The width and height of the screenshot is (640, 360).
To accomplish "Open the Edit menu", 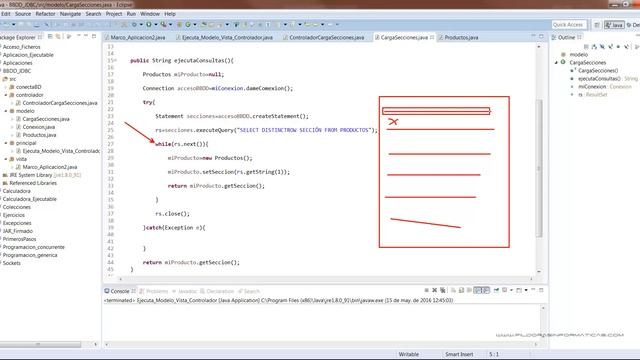I will click(x=6, y=14).
